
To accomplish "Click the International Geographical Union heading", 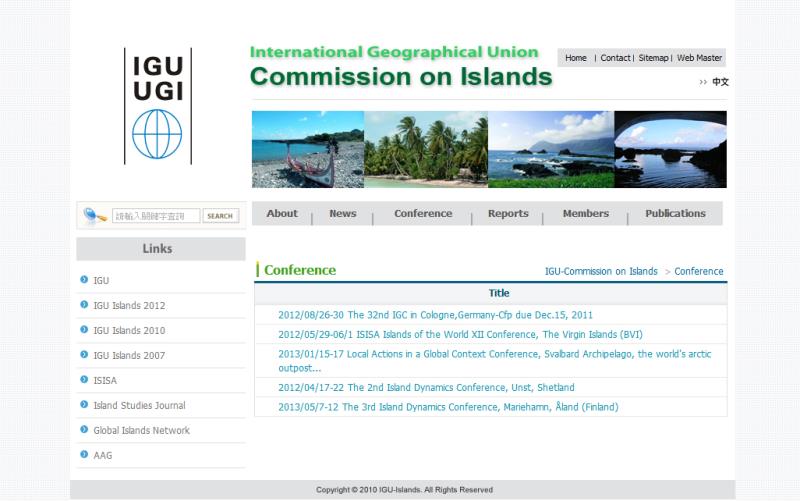I will point(394,52).
